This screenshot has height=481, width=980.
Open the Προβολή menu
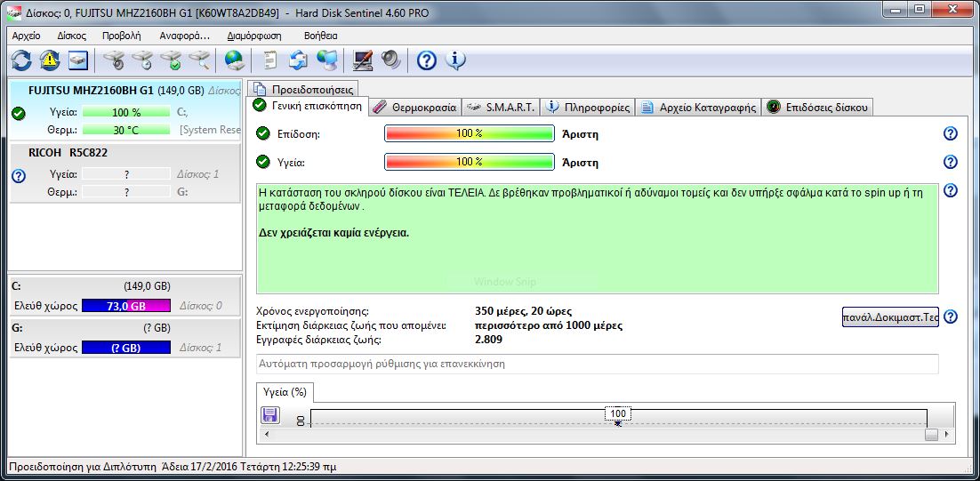(x=122, y=36)
